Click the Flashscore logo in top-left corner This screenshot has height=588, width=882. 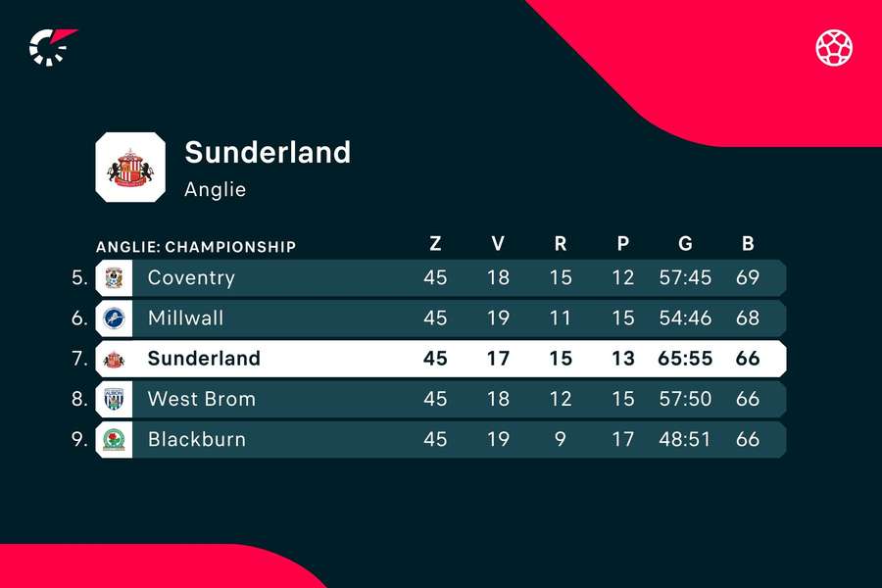point(52,46)
